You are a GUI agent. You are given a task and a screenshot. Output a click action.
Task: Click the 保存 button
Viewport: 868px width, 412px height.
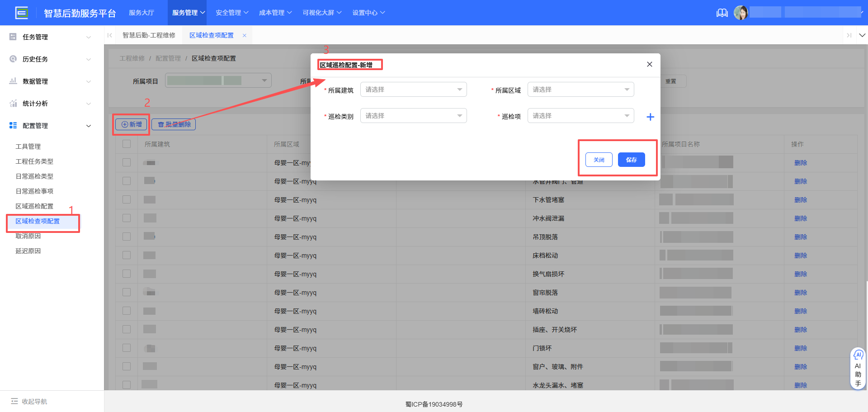point(631,160)
